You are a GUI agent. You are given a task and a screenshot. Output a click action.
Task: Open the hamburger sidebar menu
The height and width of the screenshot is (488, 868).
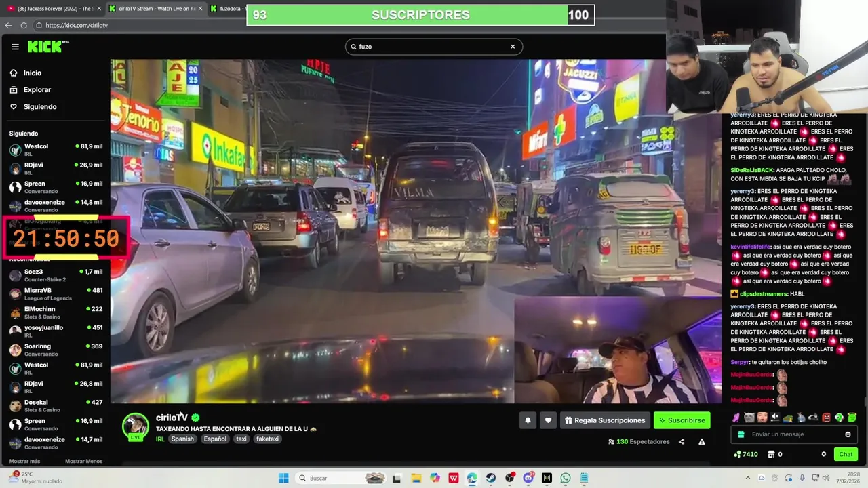coord(15,47)
